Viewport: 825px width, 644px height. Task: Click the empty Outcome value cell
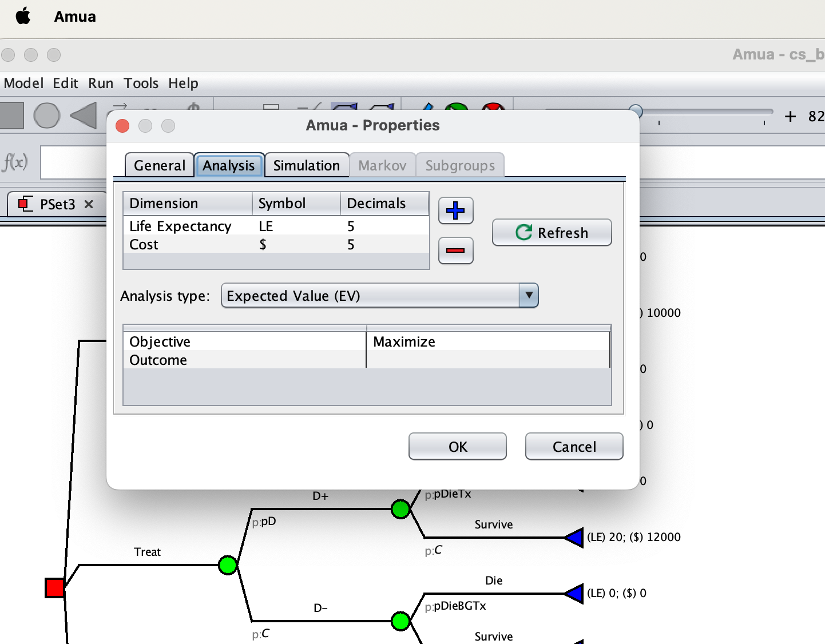pos(487,360)
